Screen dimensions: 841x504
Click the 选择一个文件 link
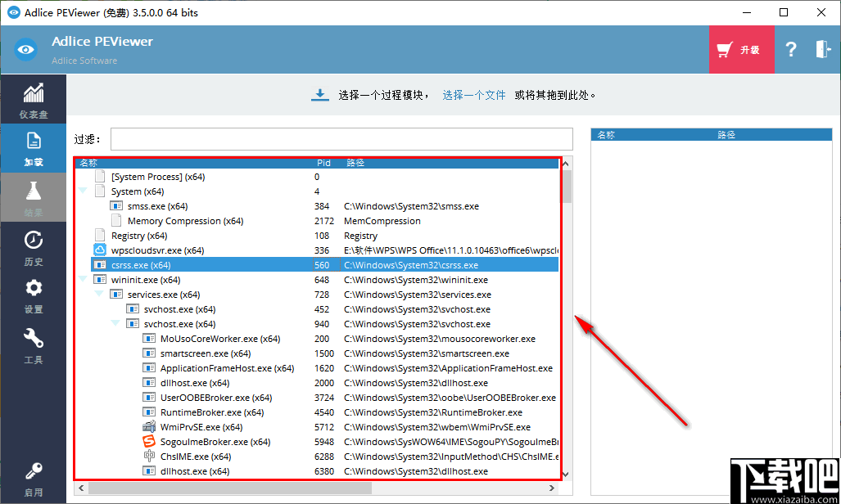click(473, 94)
